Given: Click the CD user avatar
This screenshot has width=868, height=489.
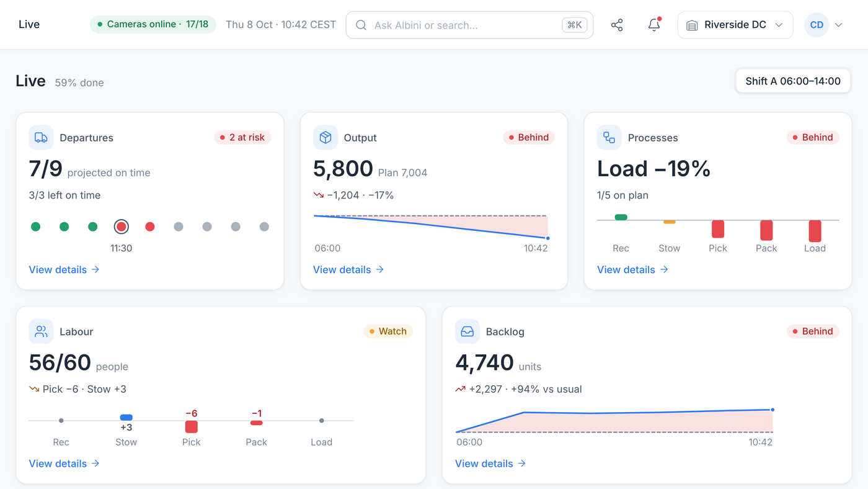Looking at the screenshot, I should (817, 25).
